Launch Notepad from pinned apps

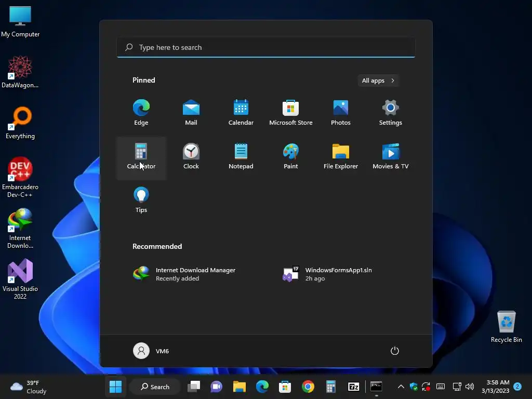pyautogui.click(x=241, y=156)
